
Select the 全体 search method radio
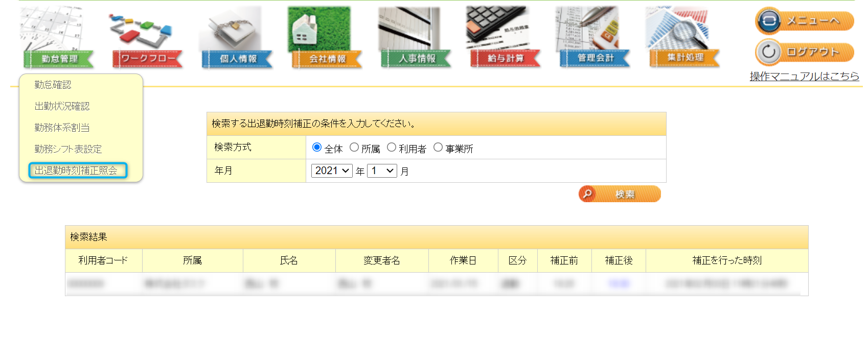click(317, 148)
